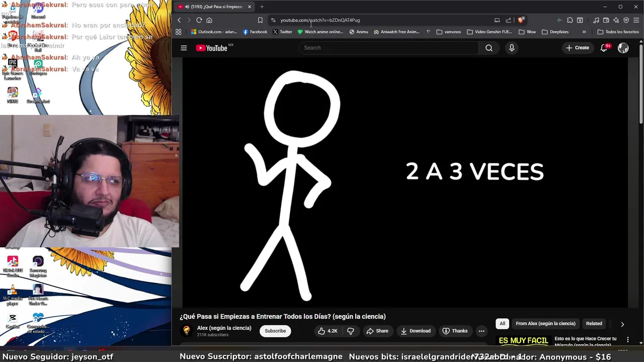Click the Download button under the video
The width and height of the screenshot is (644, 362).
[416, 331]
